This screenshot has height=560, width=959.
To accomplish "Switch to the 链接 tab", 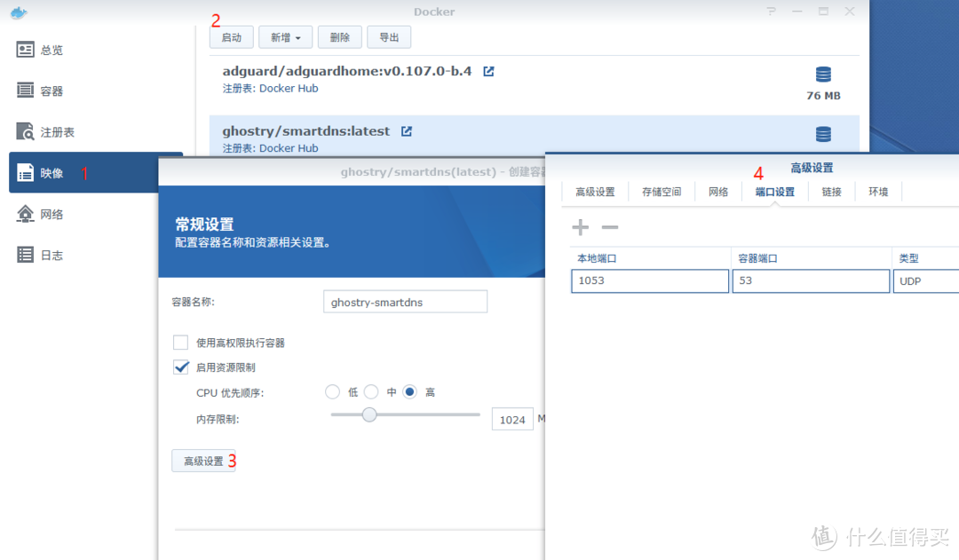I will 831,192.
